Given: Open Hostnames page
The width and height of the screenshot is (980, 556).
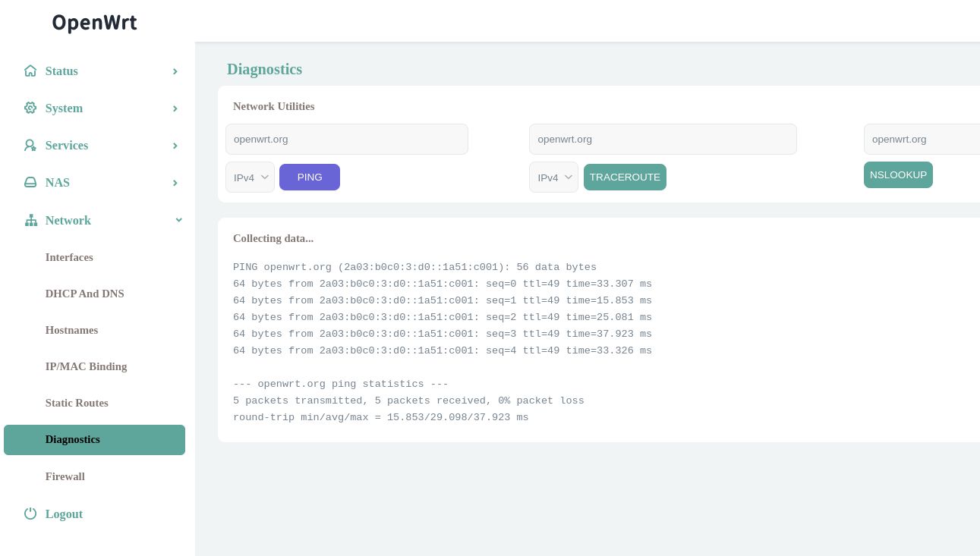Looking at the screenshot, I should [x=71, y=330].
